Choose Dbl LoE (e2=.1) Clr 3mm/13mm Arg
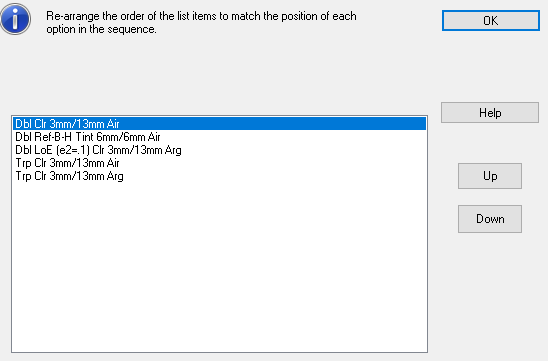The height and width of the screenshot is (361, 548). (x=219, y=150)
